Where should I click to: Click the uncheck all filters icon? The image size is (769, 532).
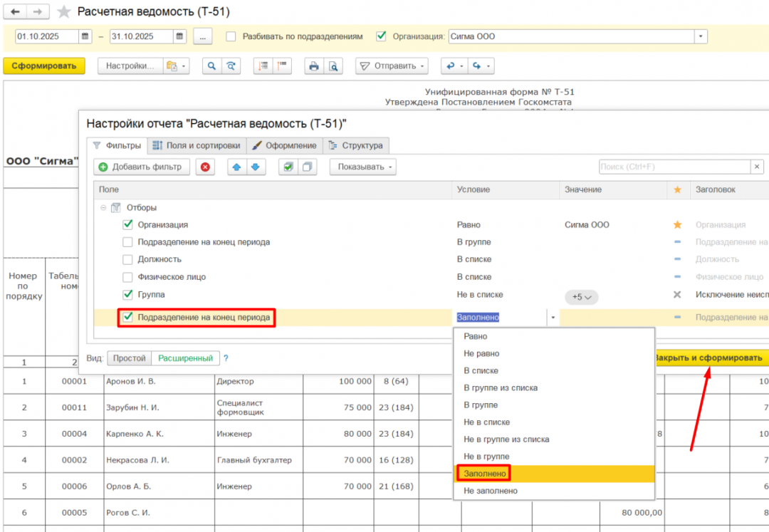(x=307, y=167)
